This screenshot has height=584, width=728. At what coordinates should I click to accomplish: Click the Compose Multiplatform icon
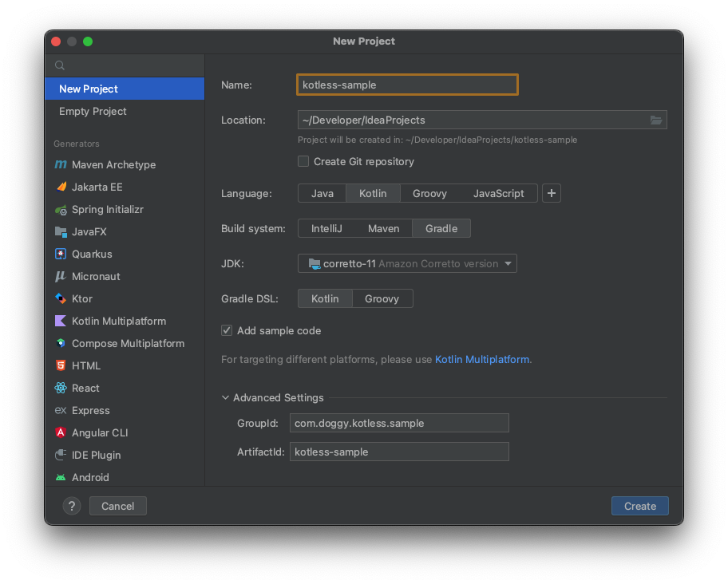click(x=61, y=344)
